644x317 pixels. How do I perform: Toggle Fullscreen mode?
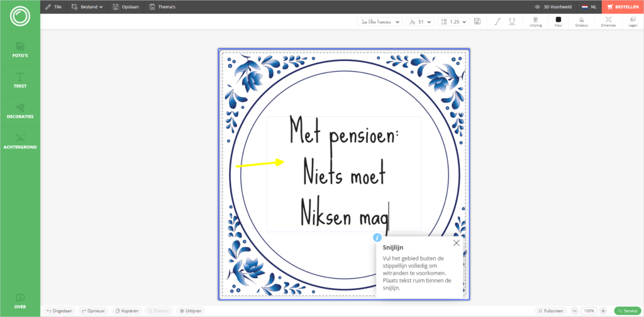coord(552,311)
